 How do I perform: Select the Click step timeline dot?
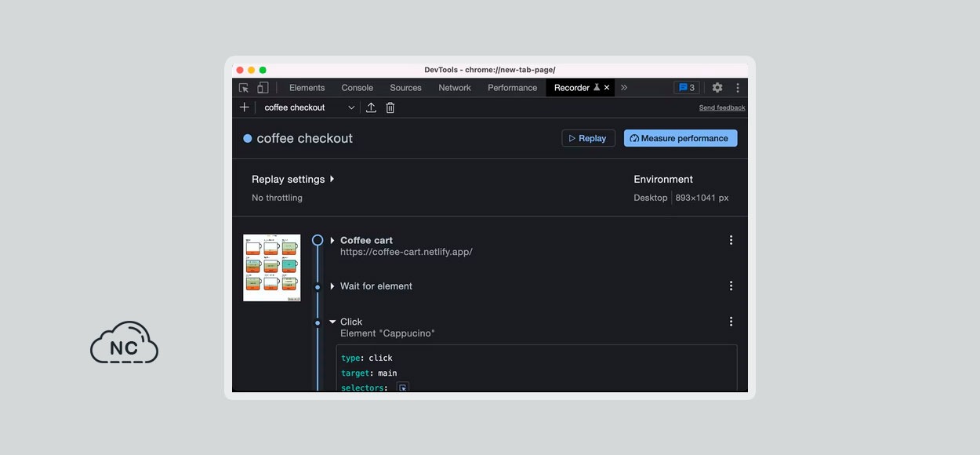click(318, 322)
